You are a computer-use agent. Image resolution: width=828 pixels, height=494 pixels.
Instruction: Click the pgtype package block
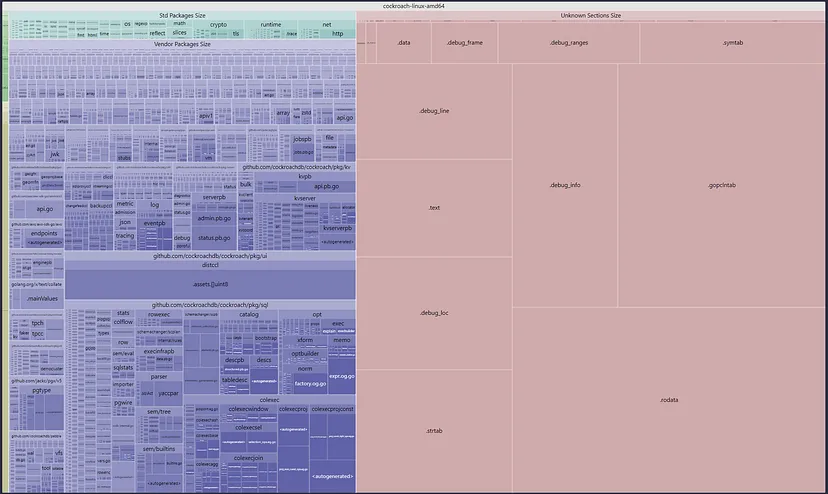point(41,391)
